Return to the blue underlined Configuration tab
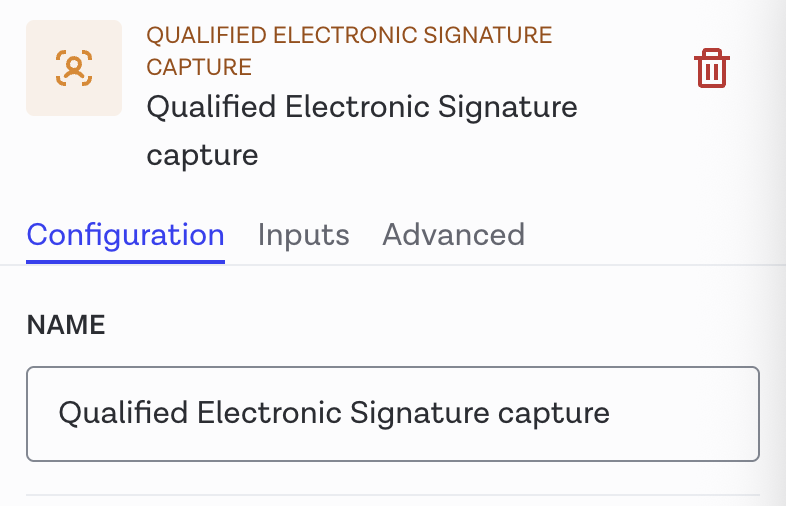The width and height of the screenshot is (786, 506). pos(125,235)
